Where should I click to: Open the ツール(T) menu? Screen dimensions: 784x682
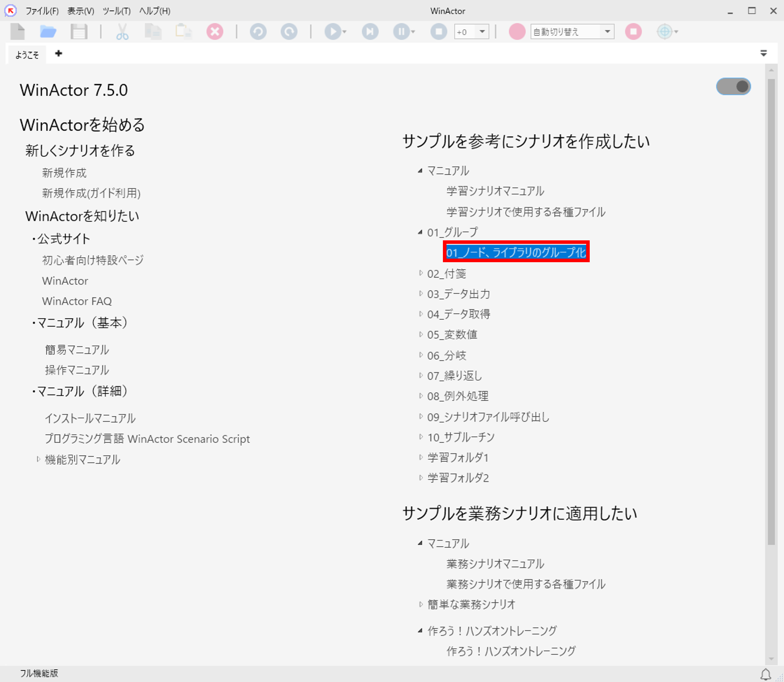117,11
